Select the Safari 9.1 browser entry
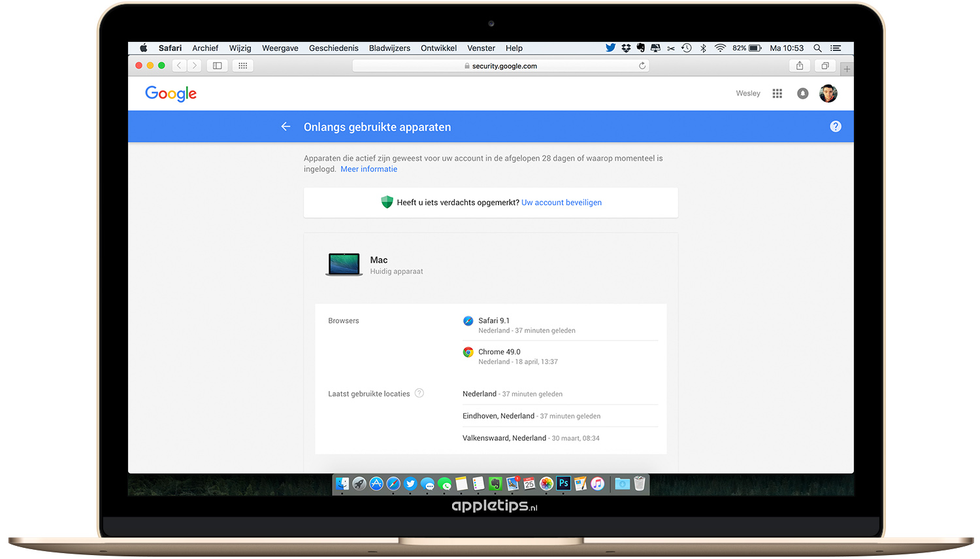Image resolution: width=980 pixels, height=559 pixels. tap(560, 325)
